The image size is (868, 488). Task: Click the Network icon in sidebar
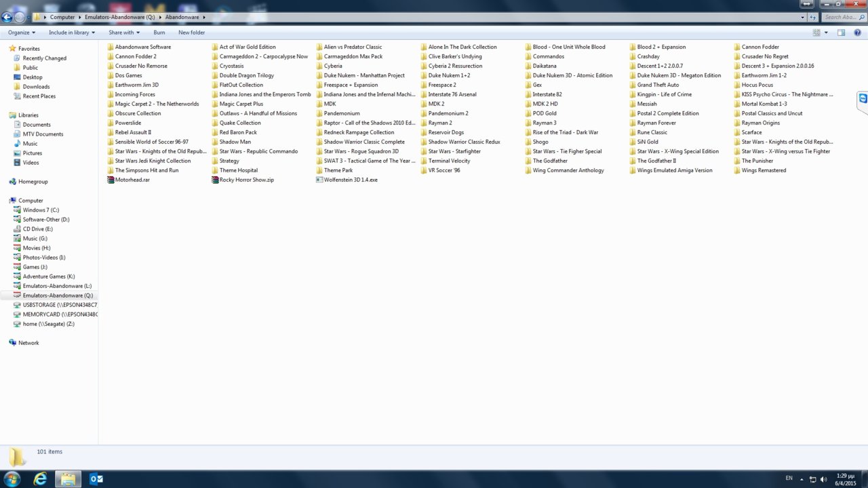pyautogui.click(x=12, y=343)
